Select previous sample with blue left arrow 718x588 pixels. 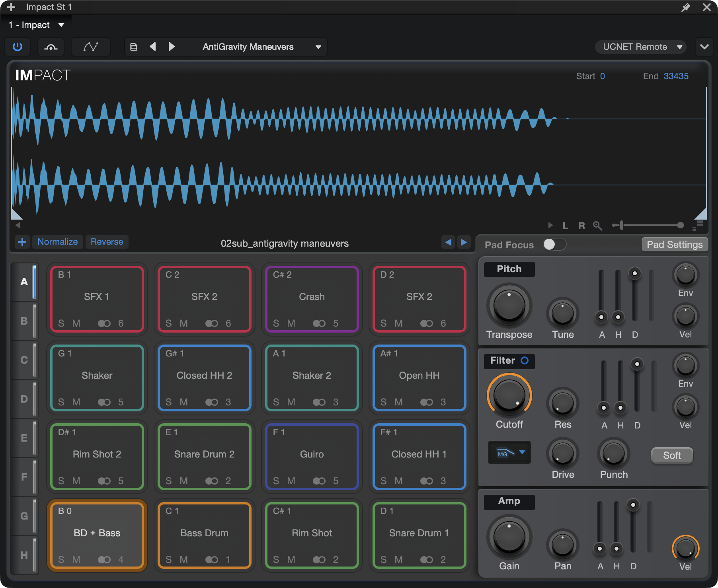(448, 242)
